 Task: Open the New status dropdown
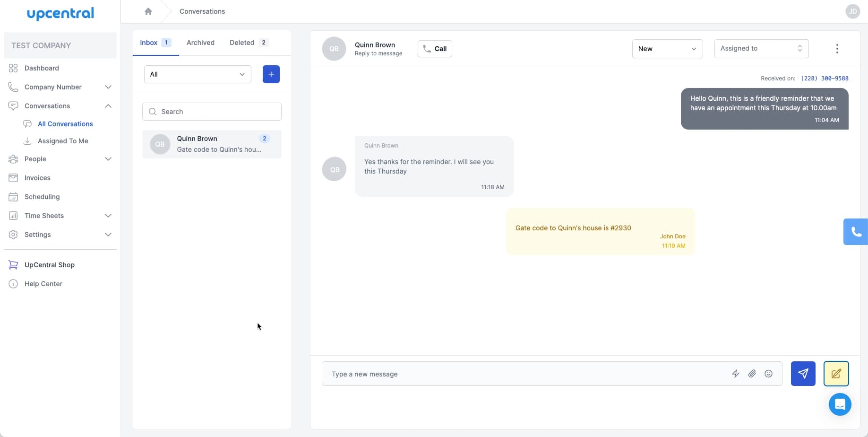click(667, 48)
